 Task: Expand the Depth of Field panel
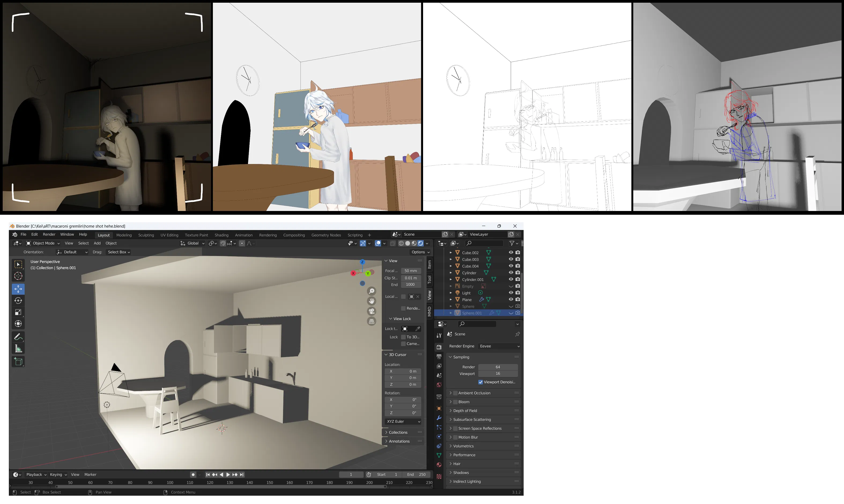pyautogui.click(x=465, y=411)
